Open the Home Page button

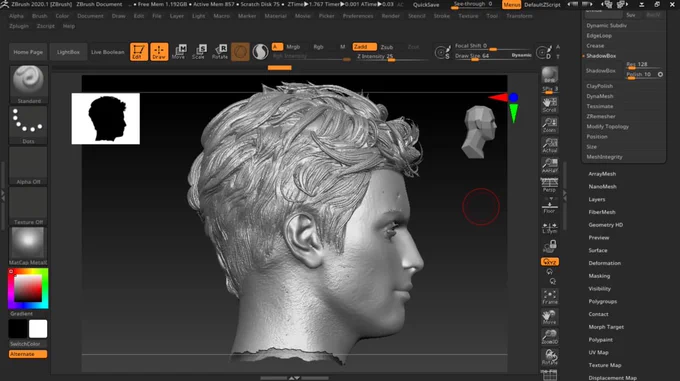coord(28,52)
